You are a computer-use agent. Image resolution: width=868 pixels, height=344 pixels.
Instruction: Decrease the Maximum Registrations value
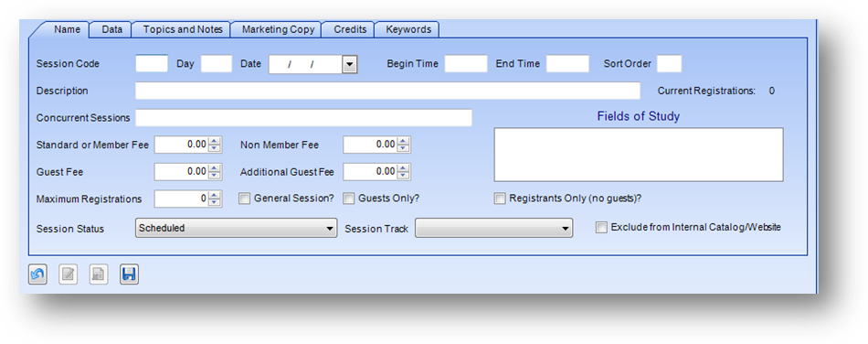coord(215,202)
